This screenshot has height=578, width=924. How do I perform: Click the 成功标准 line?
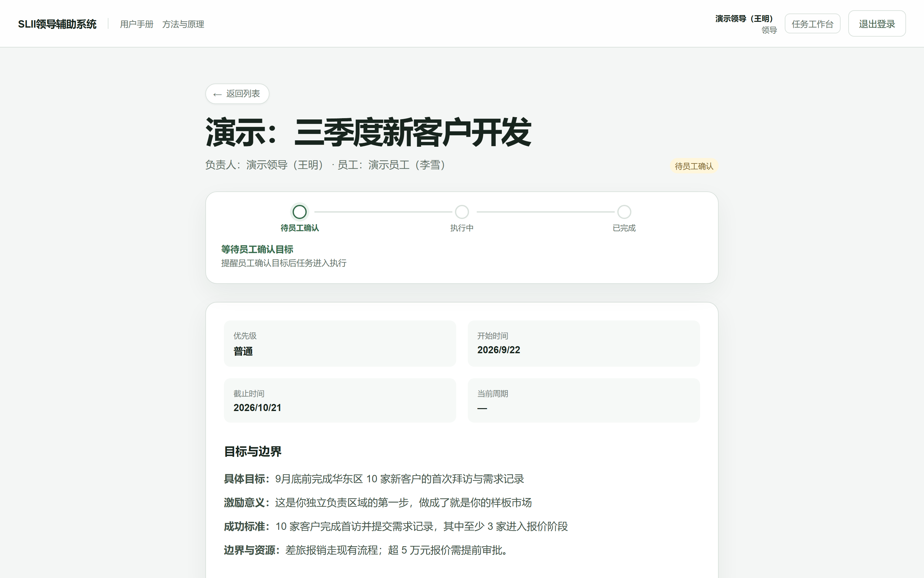pos(396,526)
